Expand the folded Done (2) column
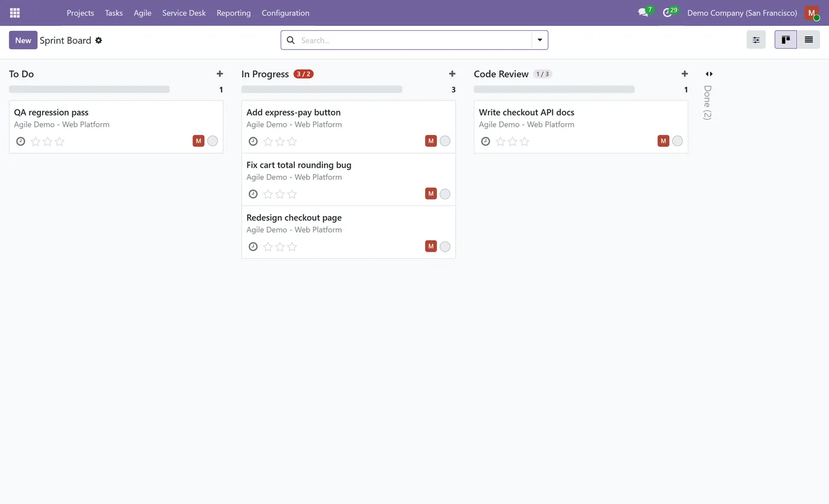Viewport: 829px width, 504px height. pos(709,74)
